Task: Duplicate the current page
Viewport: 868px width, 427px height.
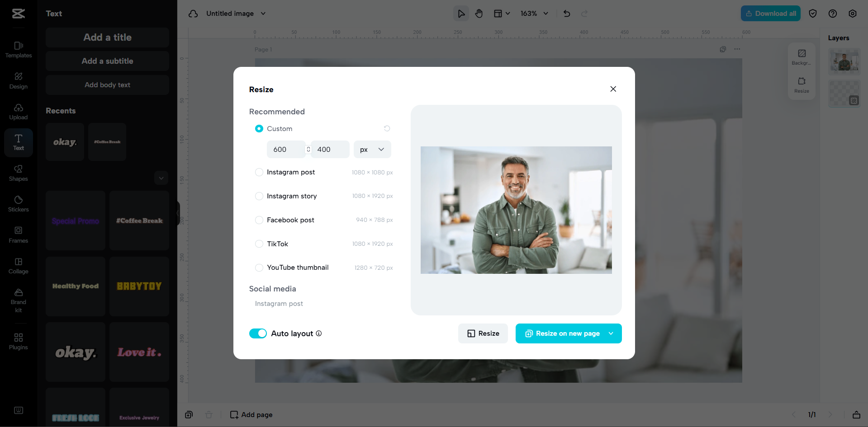Action: pos(189,414)
